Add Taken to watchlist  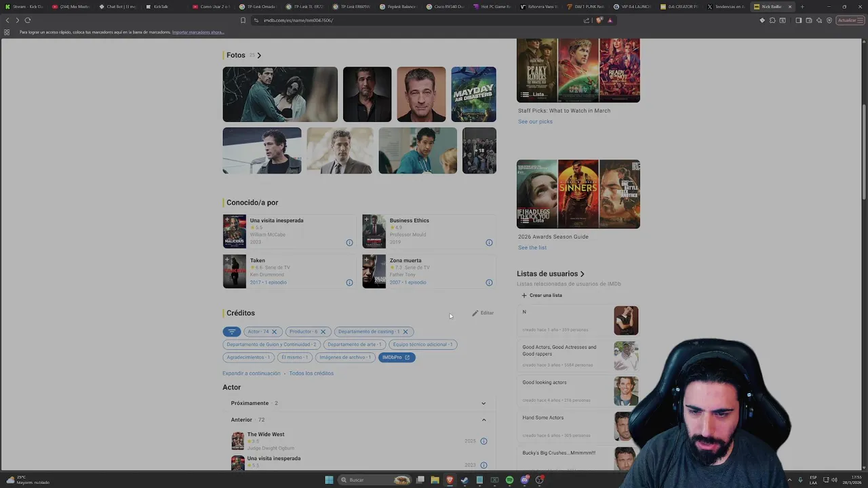(226, 259)
